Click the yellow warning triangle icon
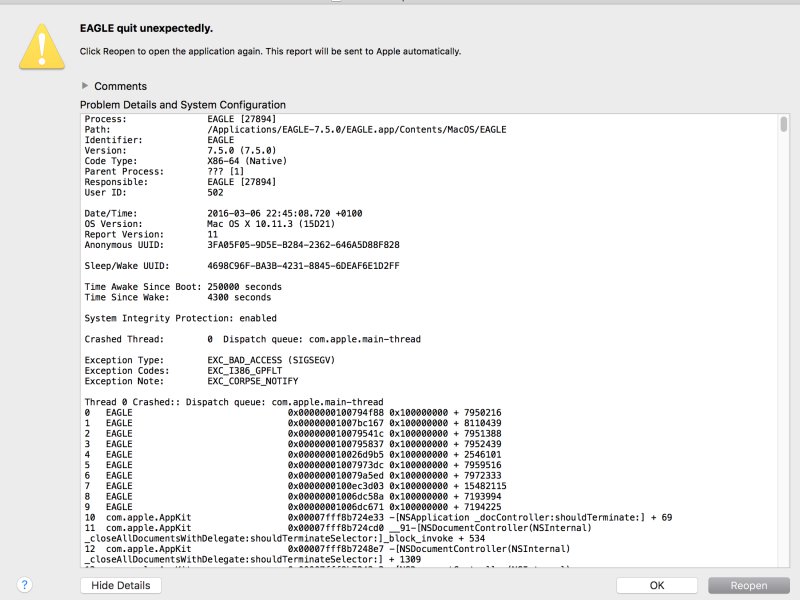Viewport: 800px width, 600px height. 42,46
